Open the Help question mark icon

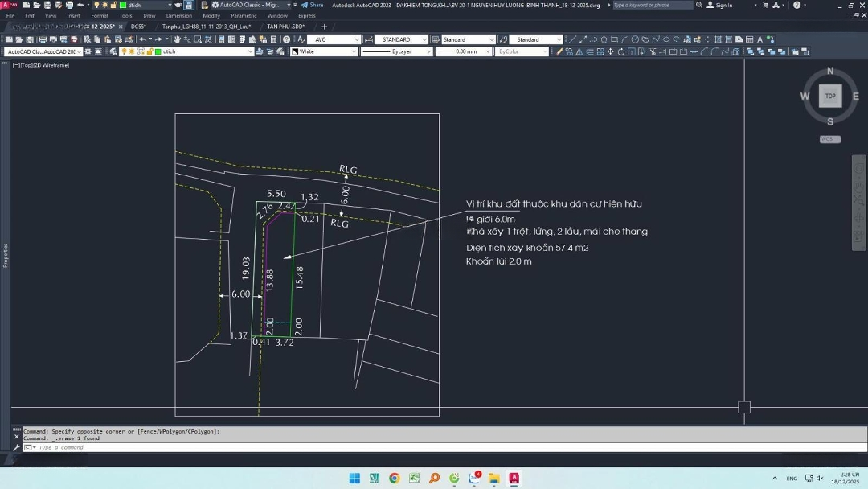coord(796,5)
